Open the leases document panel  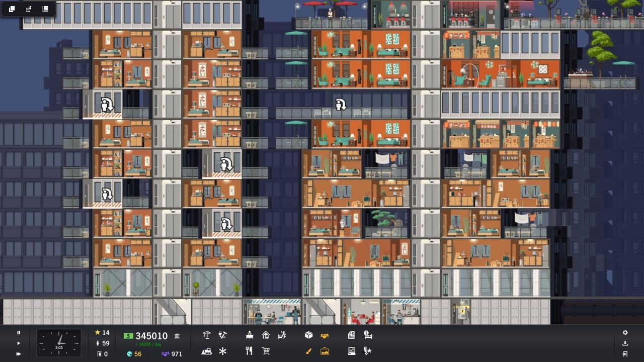[x=351, y=334]
